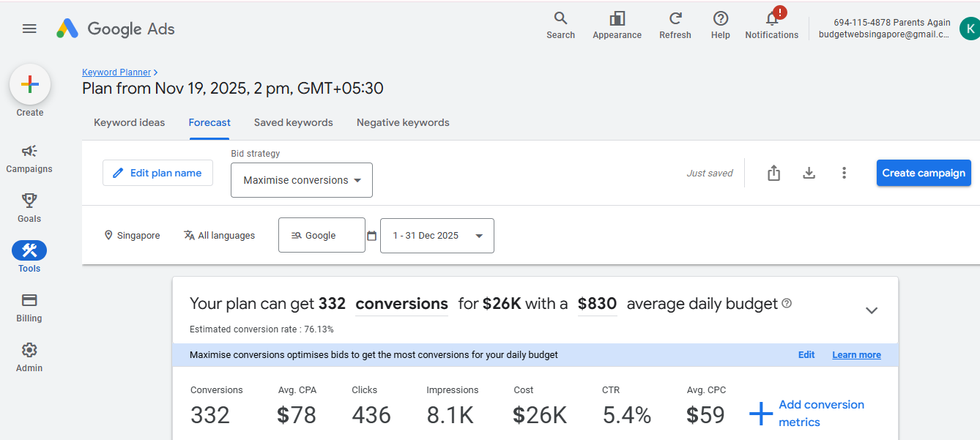Open the three-dot more options menu
The width and height of the screenshot is (980, 440).
tap(844, 173)
